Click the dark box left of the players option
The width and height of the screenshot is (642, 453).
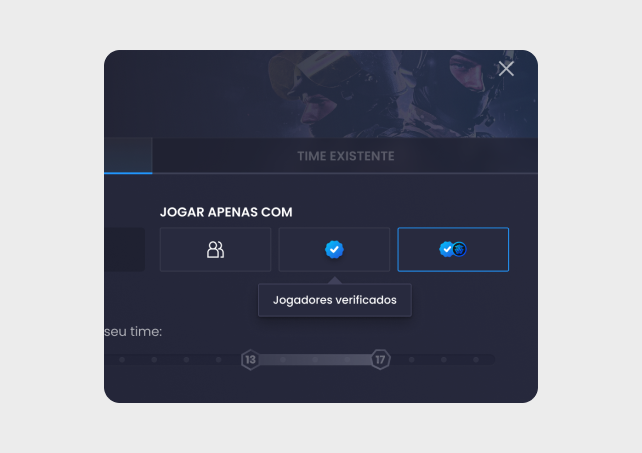tap(125, 249)
